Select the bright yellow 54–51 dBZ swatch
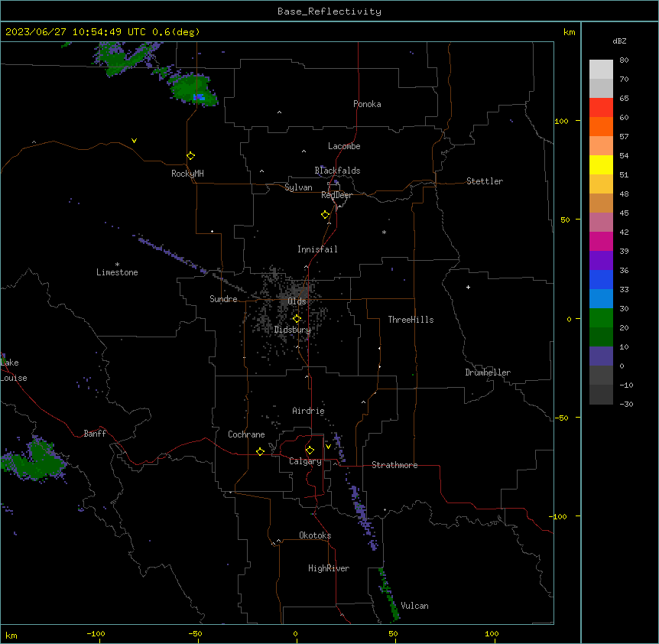The width and height of the screenshot is (659, 644). click(x=601, y=164)
